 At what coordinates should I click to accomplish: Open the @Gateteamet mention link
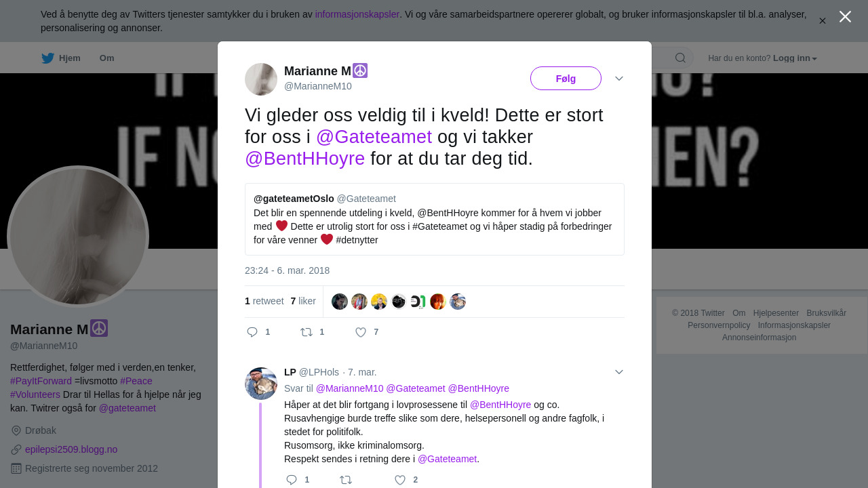coord(374,137)
